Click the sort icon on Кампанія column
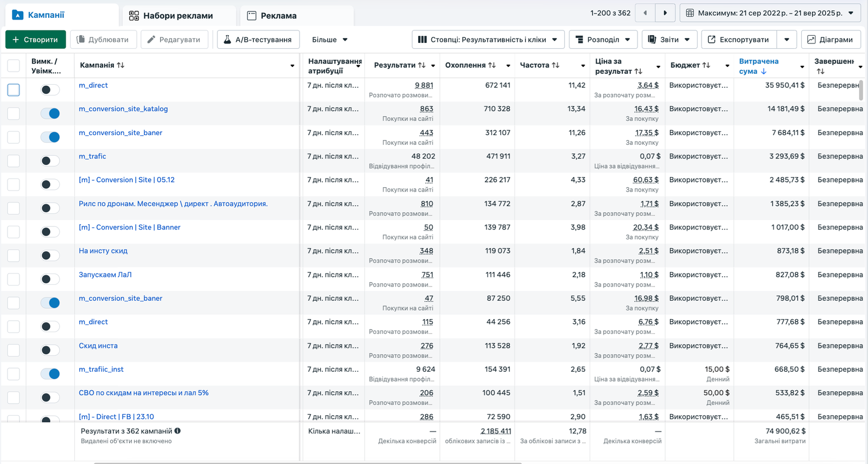Screen dimensions: 868x464 (x=120, y=65)
